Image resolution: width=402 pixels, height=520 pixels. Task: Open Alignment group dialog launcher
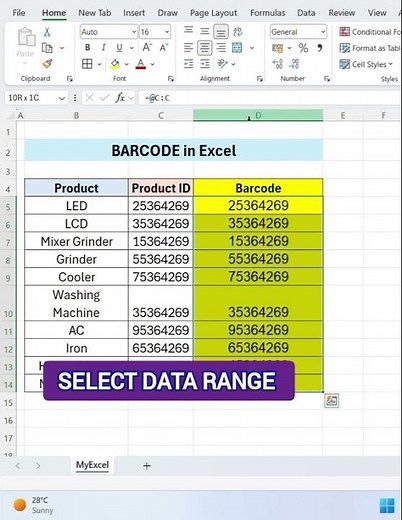point(260,79)
